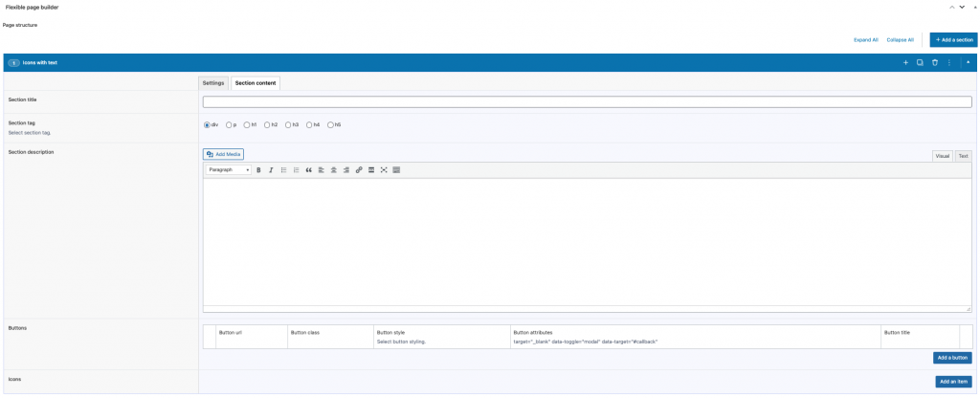Switch editor to the Text tab

[963, 156]
